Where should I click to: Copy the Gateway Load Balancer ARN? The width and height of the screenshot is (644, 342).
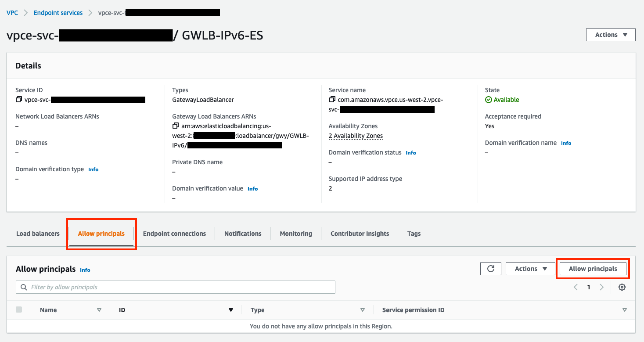click(176, 126)
